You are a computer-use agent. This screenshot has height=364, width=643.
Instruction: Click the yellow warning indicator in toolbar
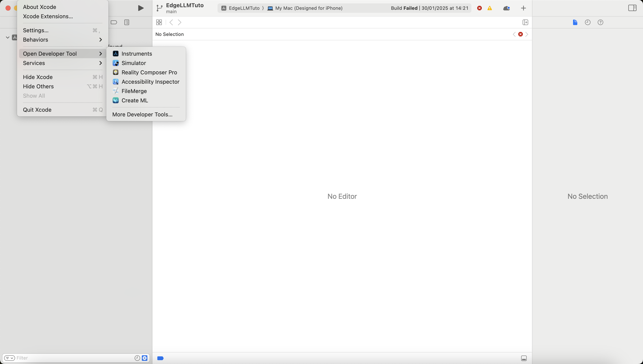click(489, 8)
